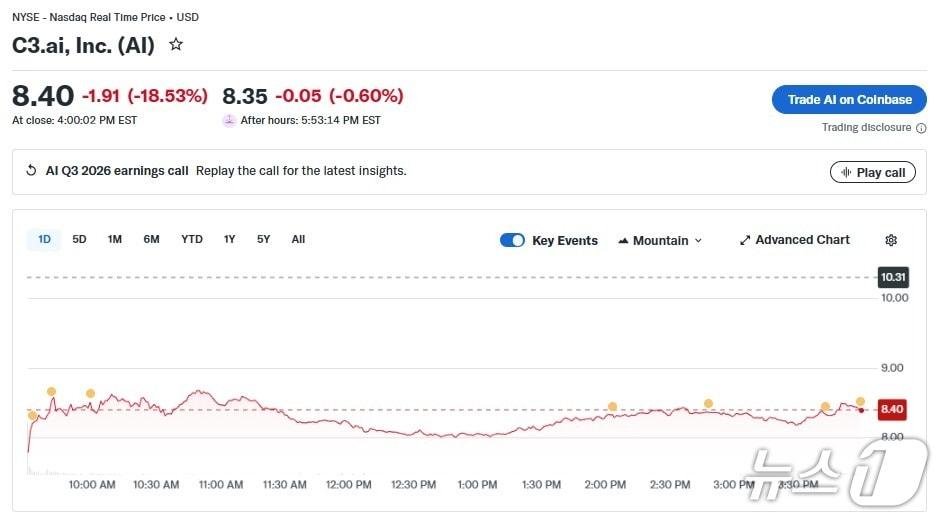This screenshot has height=520, width=942.
Task: Click the star icon to follow C3.ai
Action: (176, 44)
